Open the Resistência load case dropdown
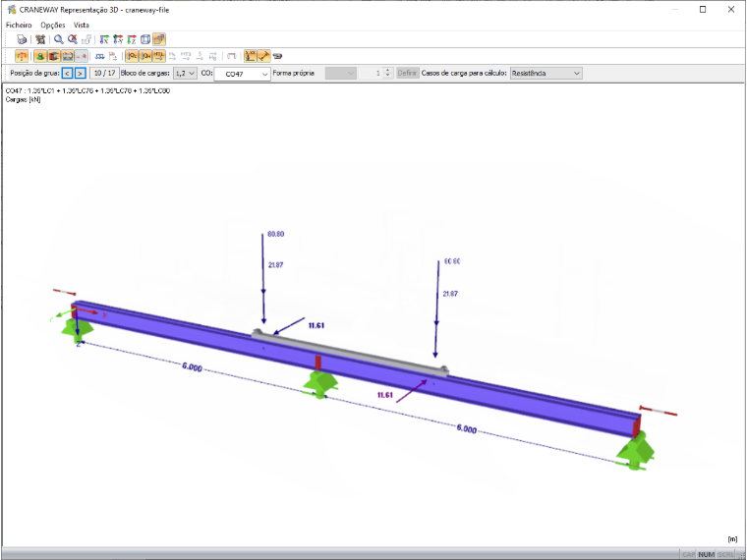Image resolution: width=747 pixels, height=560 pixels. (x=546, y=74)
